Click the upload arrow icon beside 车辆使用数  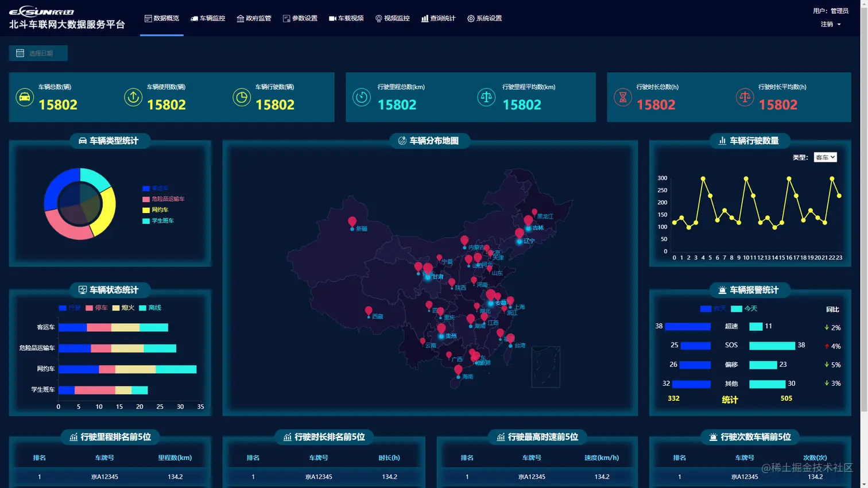click(x=133, y=97)
